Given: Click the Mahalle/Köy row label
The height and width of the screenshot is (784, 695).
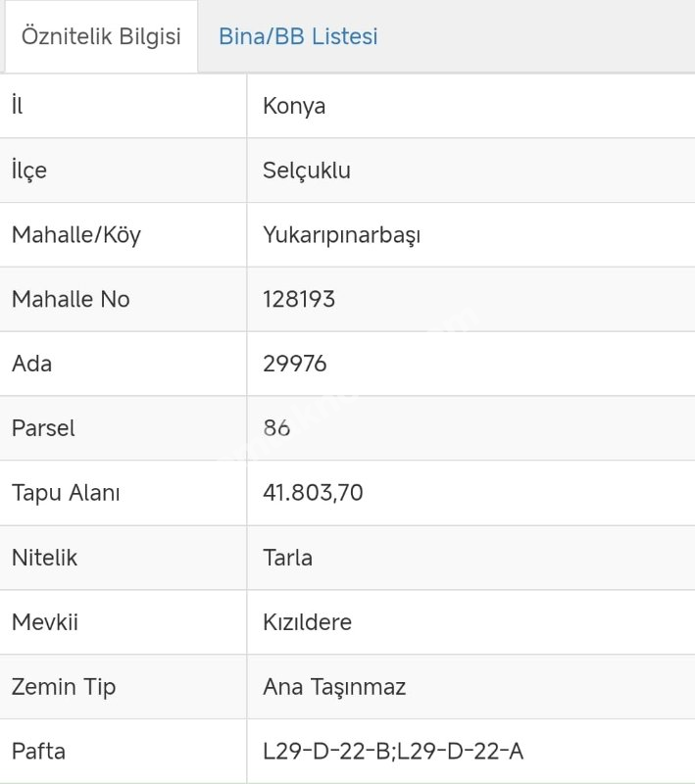Looking at the screenshot, I should 75,235.
